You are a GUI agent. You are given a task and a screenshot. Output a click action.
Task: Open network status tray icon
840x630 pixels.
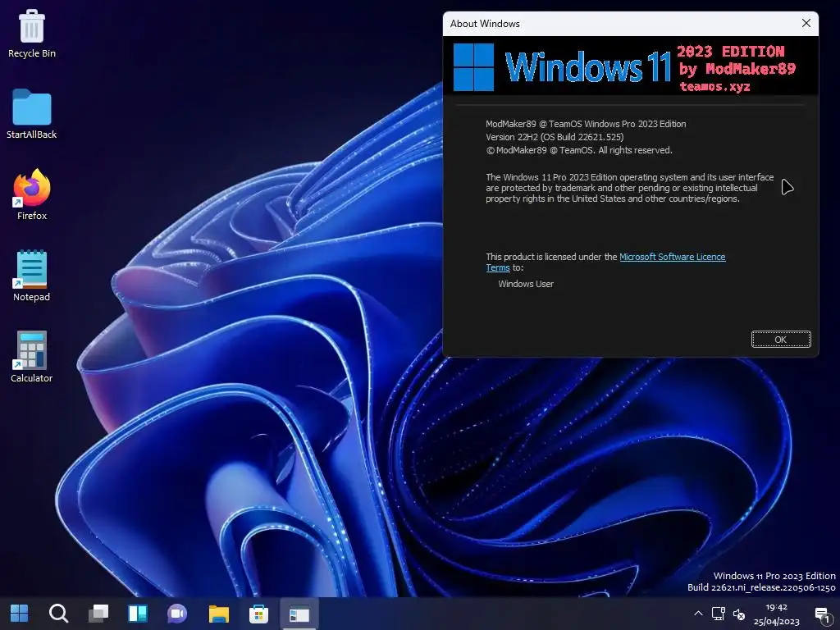click(719, 614)
